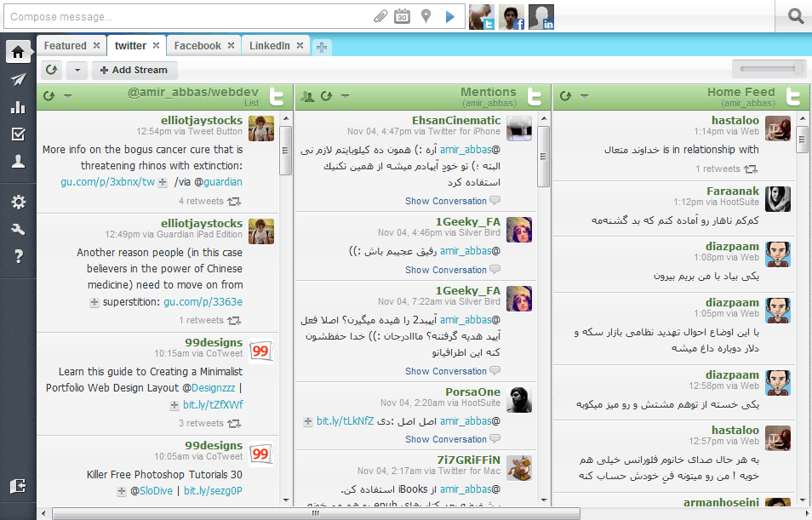Open Home Feed stream options dropdown
The image size is (812, 520).
tap(584, 96)
